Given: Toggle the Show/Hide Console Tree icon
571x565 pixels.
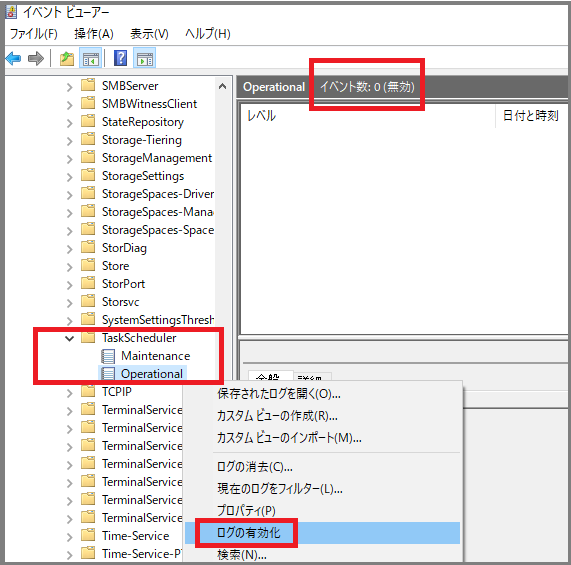Looking at the screenshot, I should click(x=90, y=58).
